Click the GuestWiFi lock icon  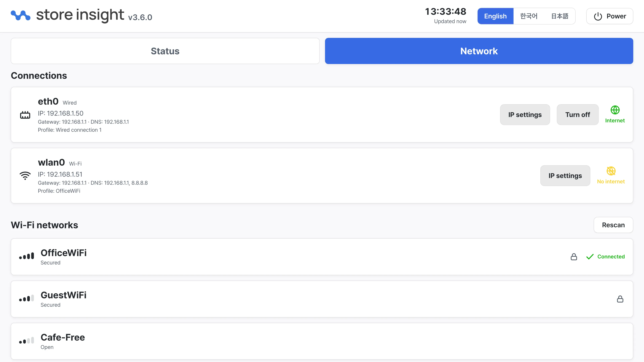pyautogui.click(x=620, y=299)
